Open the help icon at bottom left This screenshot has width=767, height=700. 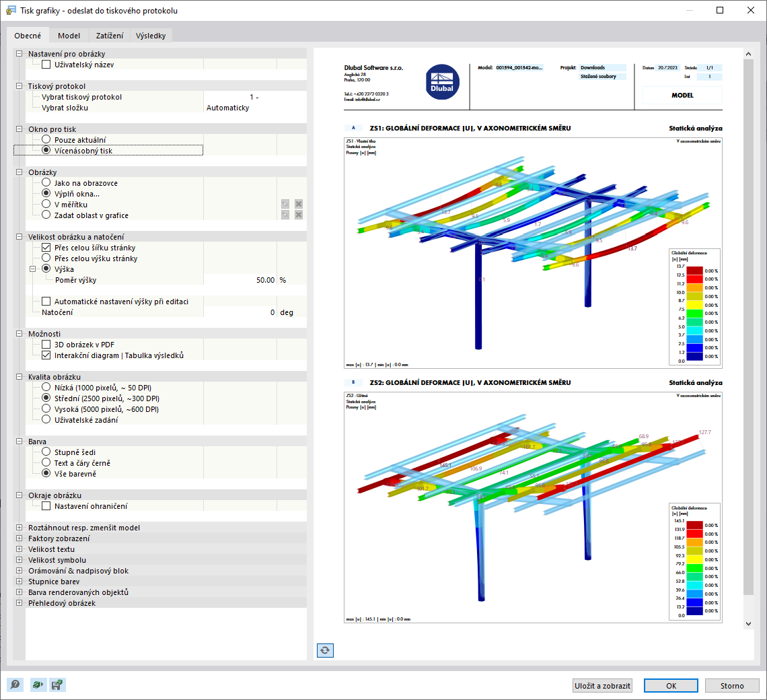[x=15, y=685]
